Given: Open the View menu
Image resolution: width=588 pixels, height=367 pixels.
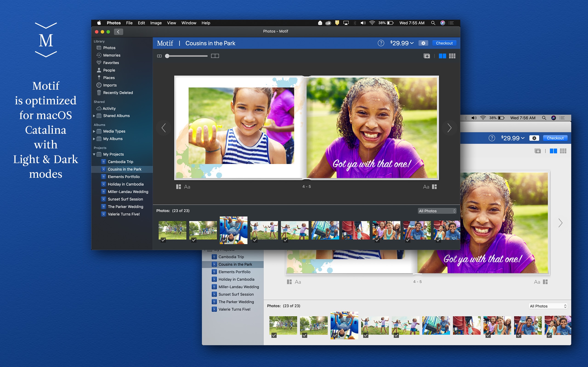Looking at the screenshot, I should pyautogui.click(x=171, y=23).
